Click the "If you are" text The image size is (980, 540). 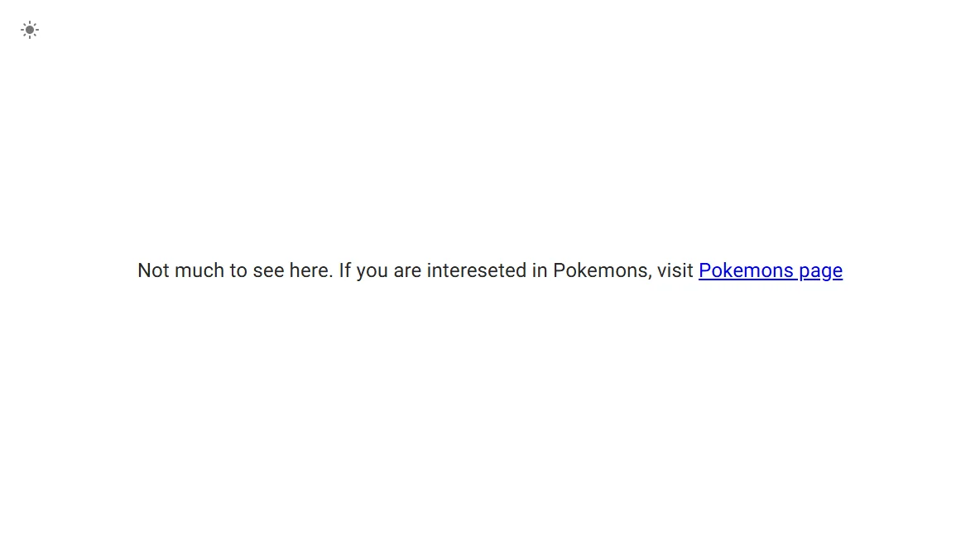click(x=380, y=270)
